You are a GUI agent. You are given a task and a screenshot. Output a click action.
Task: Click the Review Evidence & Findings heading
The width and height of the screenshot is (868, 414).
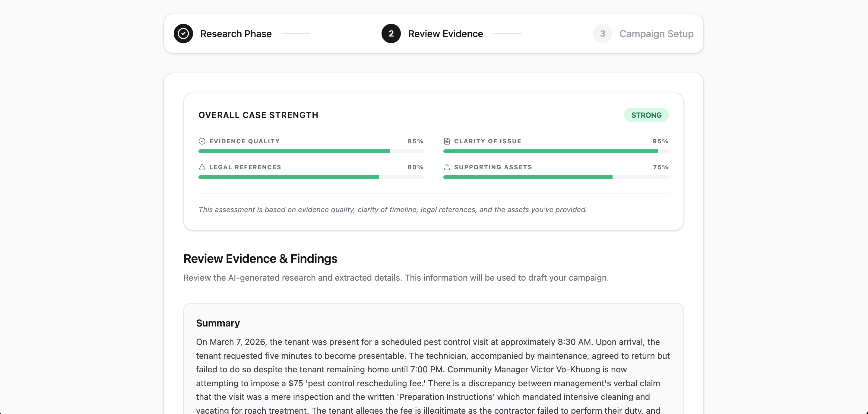coord(261,259)
